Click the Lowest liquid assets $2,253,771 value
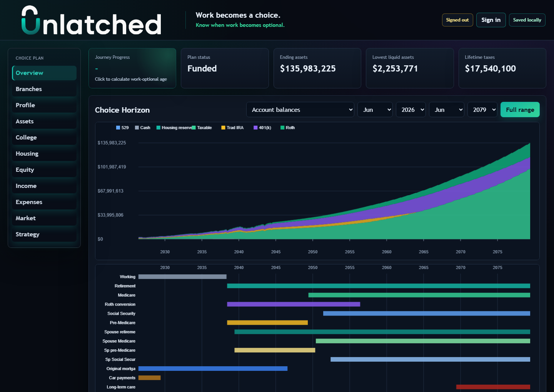Viewport: 554px width, 392px height. coord(395,69)
